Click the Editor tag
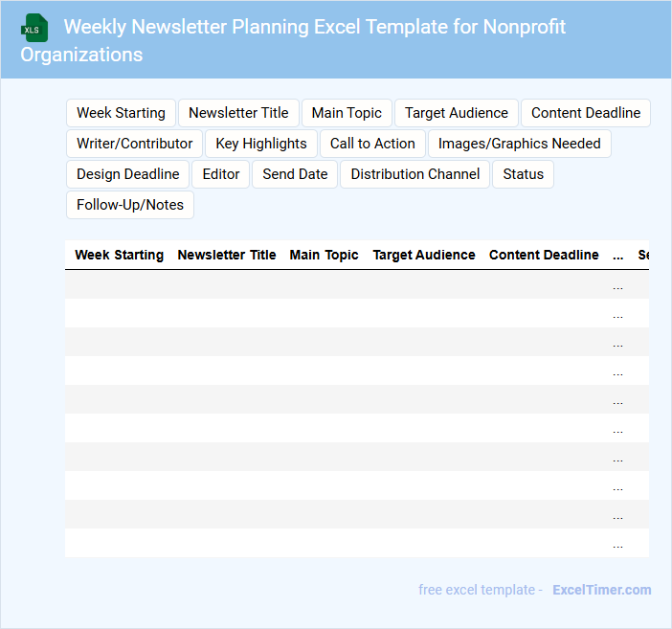Screen dimensions: 672x629 (x=221, y=174)
